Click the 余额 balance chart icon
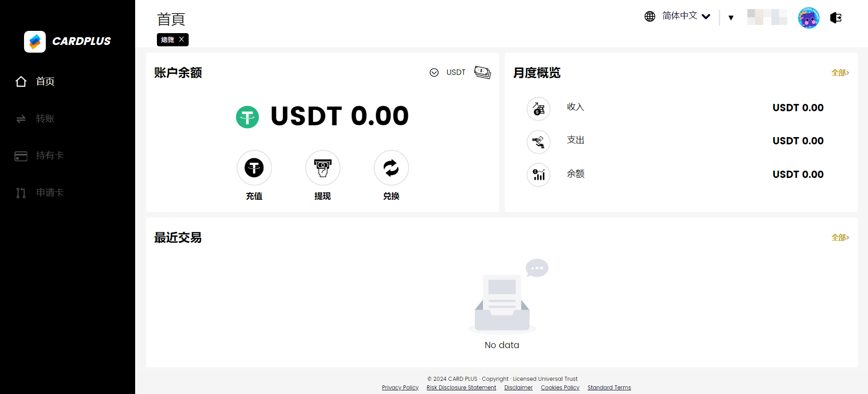 [x=538, y=175]
